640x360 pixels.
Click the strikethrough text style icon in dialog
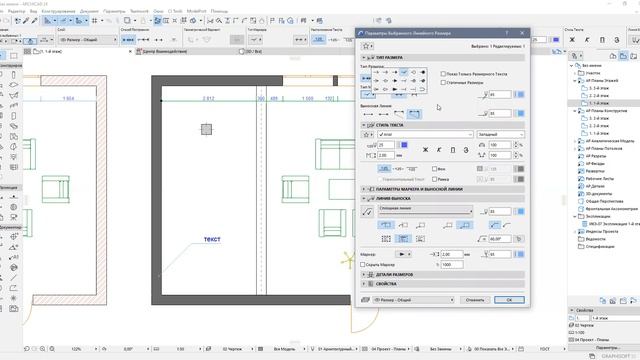[x=466, y=150]
